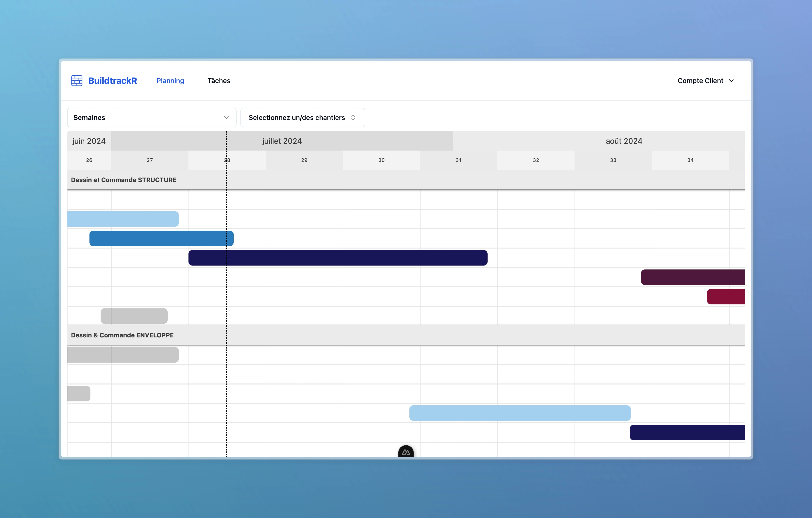
Task: Click the up-down selector icon on chantiers field
Action: click(353, 117)
